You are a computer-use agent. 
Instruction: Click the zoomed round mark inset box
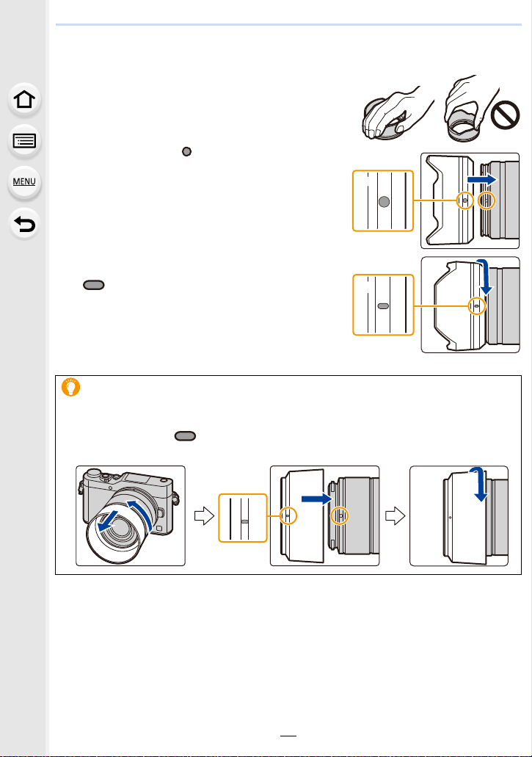click(x=383, y=201)
